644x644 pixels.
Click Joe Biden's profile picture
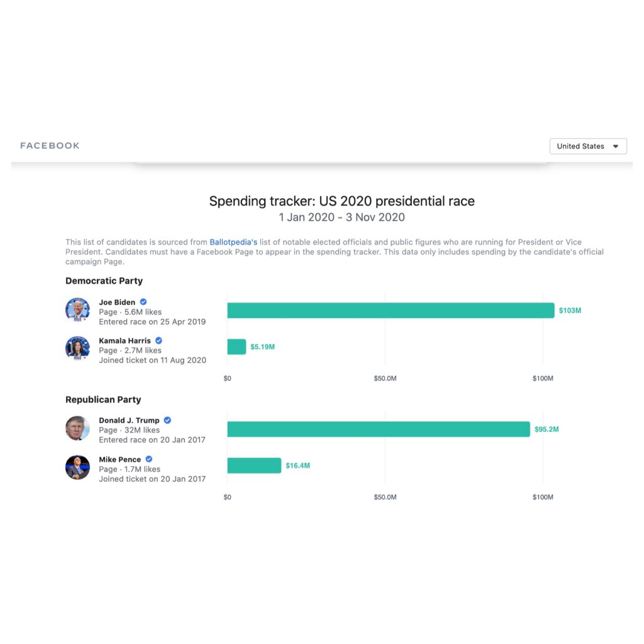[77, 309]
